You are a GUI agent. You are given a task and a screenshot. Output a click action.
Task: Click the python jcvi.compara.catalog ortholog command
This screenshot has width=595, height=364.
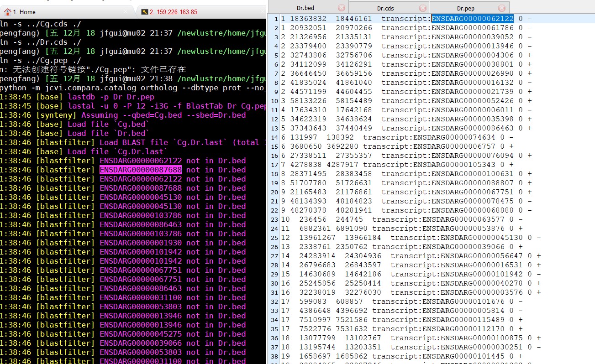[132, 88]
